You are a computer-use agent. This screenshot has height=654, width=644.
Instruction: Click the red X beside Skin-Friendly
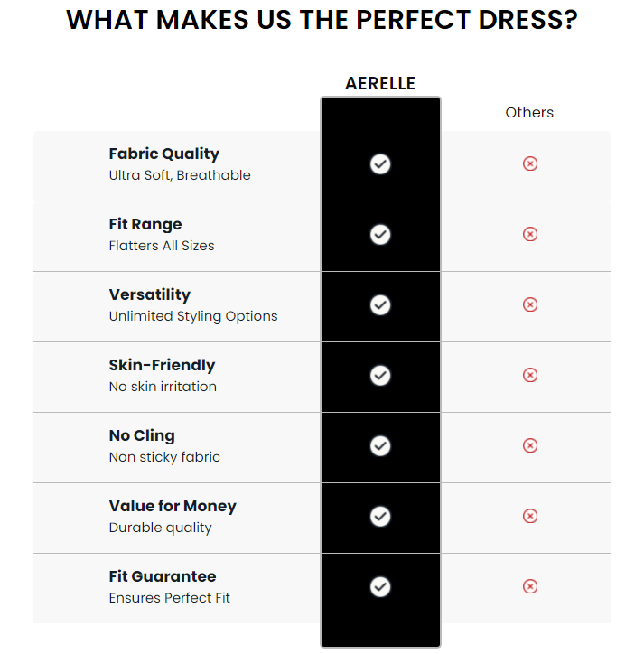529,375
